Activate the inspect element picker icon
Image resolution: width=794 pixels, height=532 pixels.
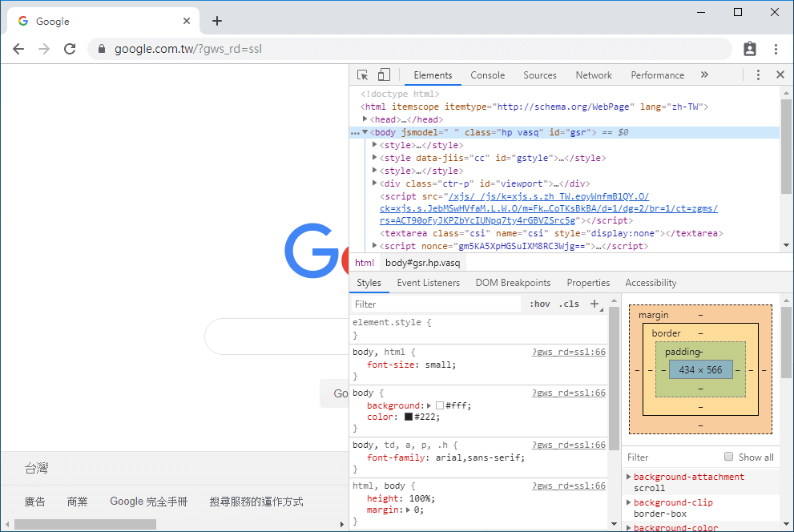(x=363, y=75)
